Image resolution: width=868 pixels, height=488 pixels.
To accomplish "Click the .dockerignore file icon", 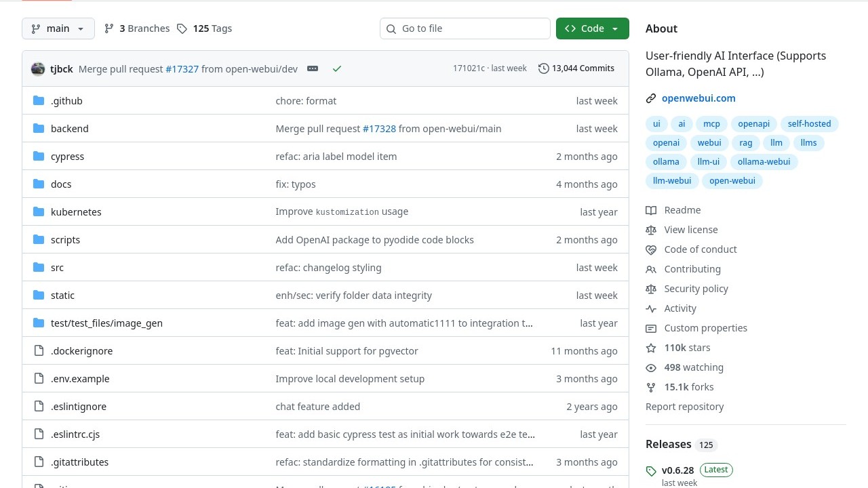I will click(x=39, y=351).
